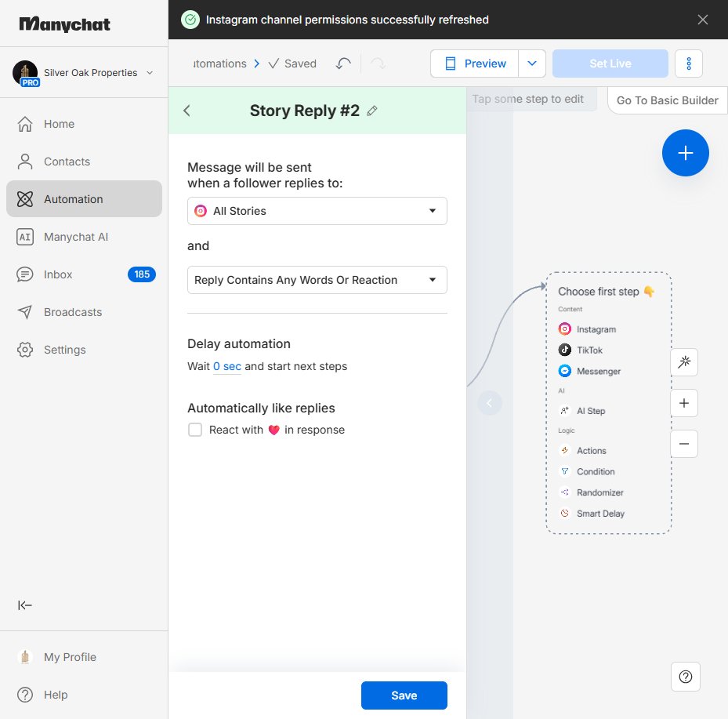
Task: Click the 0 sec delay value
Action: click(x=227, y=366)
